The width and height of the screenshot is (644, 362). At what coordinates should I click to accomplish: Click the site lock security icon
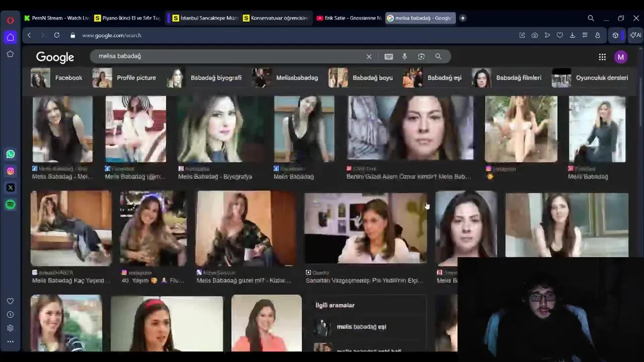73,35
